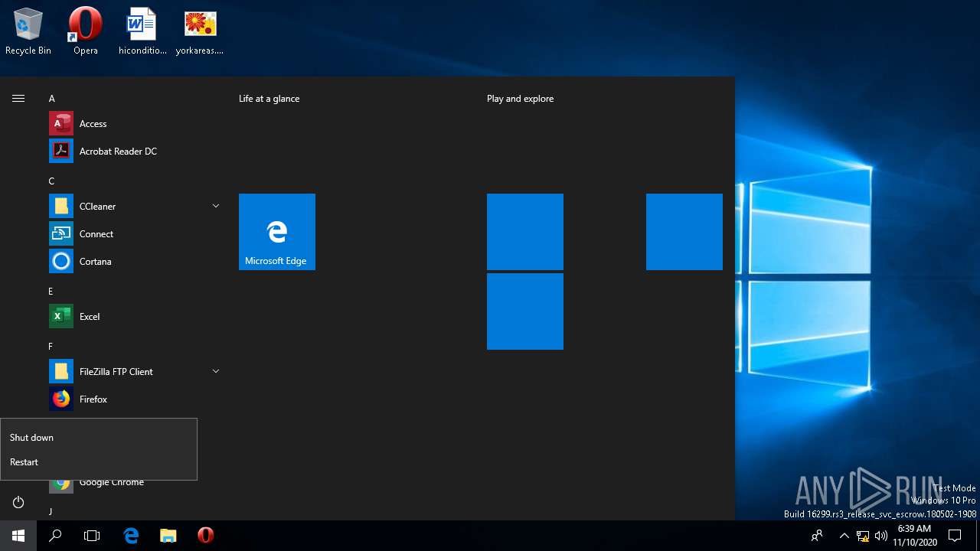
Task: Click the volume speaker icon
Action: 881,536
